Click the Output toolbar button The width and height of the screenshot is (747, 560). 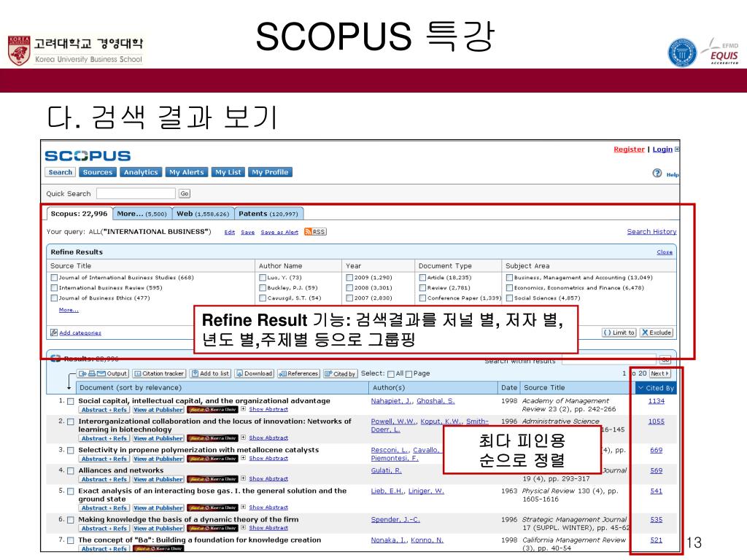[103, 374]
